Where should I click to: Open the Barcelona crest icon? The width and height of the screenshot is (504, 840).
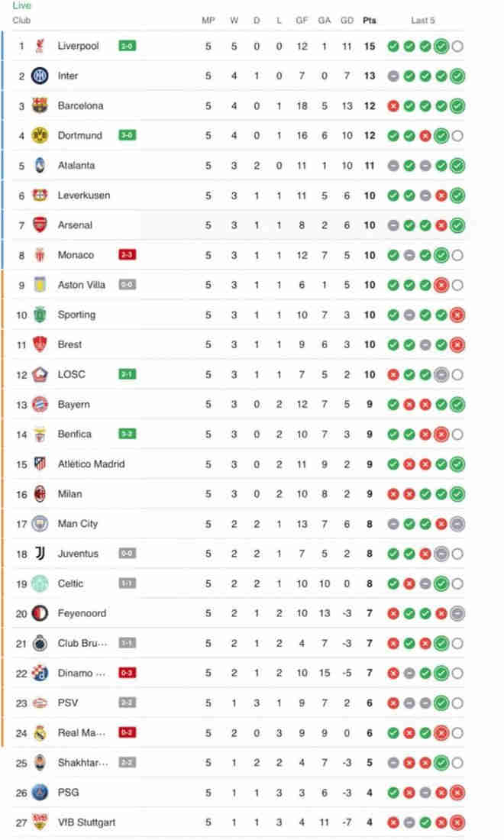40,105
